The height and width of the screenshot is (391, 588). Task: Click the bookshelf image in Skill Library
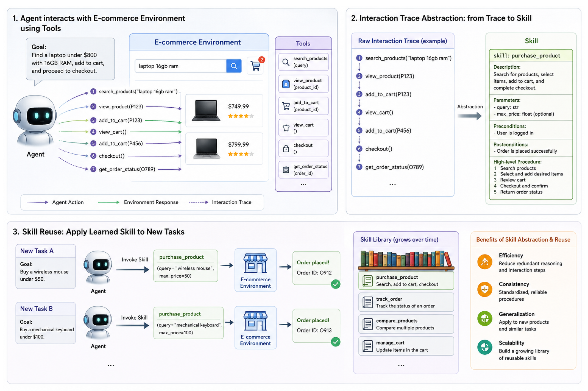[406, 261]
